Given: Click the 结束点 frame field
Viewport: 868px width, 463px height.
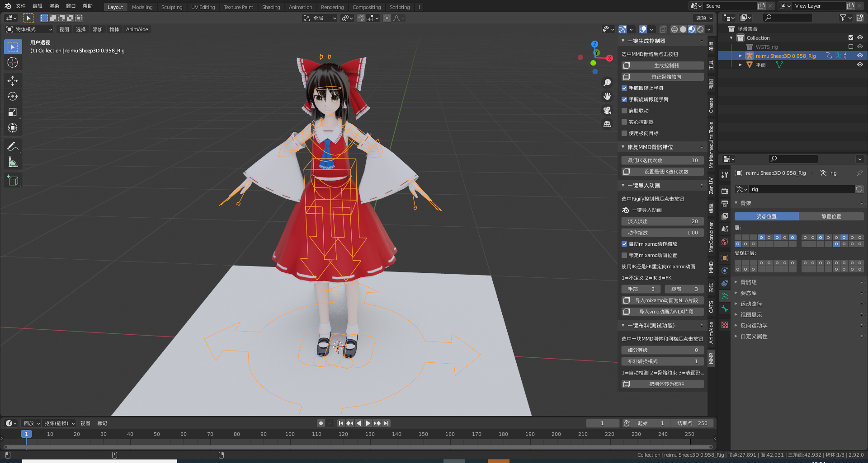Looking at the screenshot, I should pyautogui.click(x=692, y=423).
